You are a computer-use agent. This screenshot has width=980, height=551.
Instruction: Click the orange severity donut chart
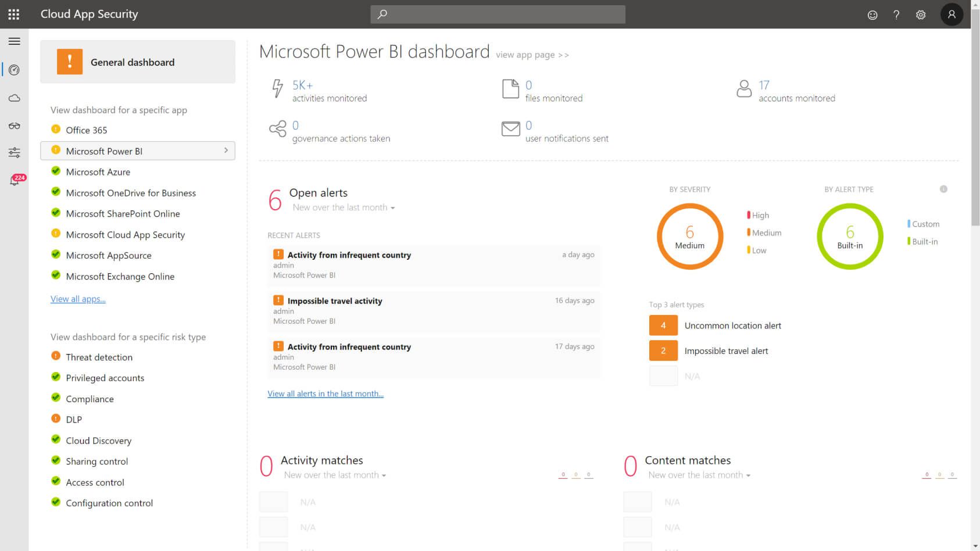tap(690, 236)
